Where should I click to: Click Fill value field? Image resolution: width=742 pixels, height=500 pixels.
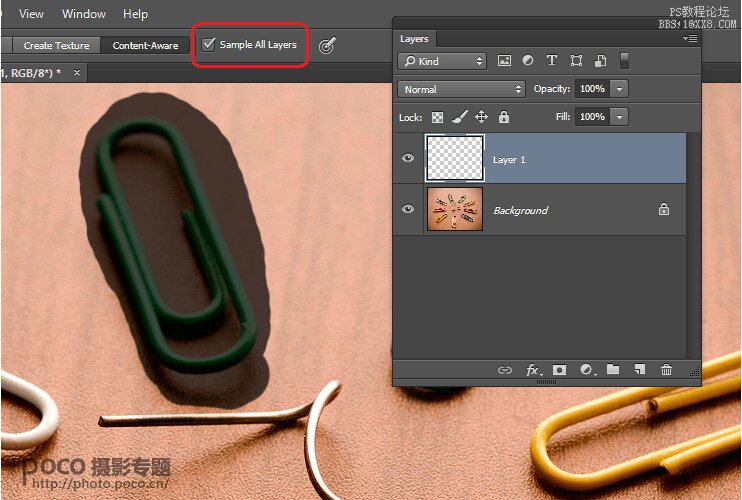[x=592, y=117]
